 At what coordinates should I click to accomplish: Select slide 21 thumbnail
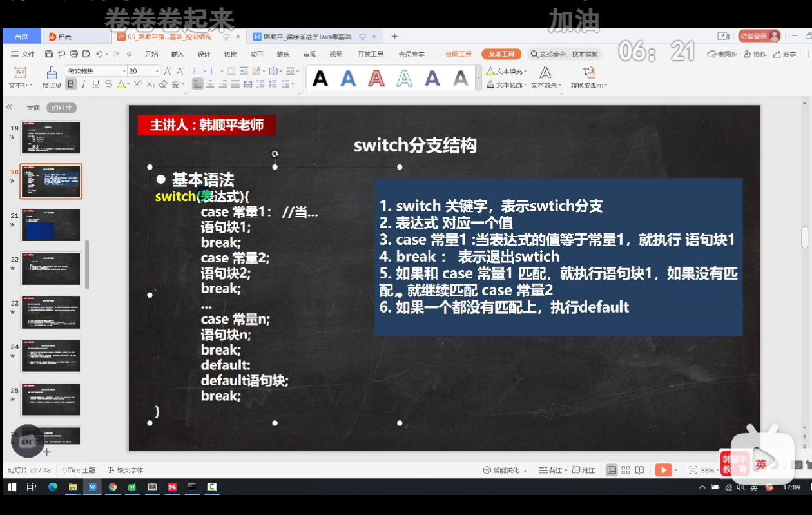pyautogui.click(x=51, y=225)
